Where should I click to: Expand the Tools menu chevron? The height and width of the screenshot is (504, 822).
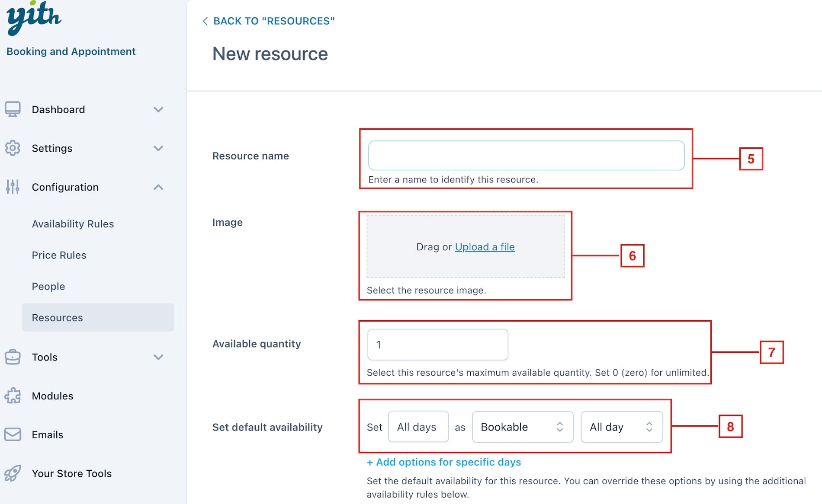[158, 357]
